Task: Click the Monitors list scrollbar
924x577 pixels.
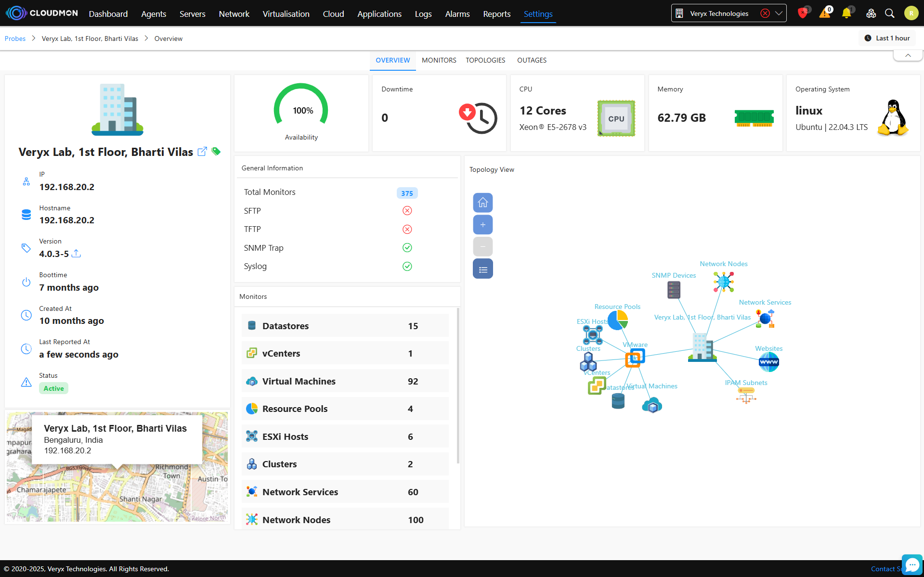Action: 457,385
